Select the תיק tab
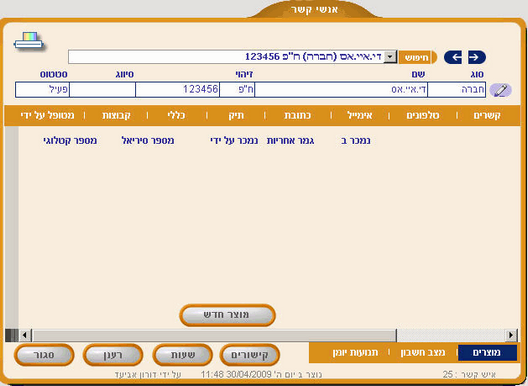 click(236, 116)
